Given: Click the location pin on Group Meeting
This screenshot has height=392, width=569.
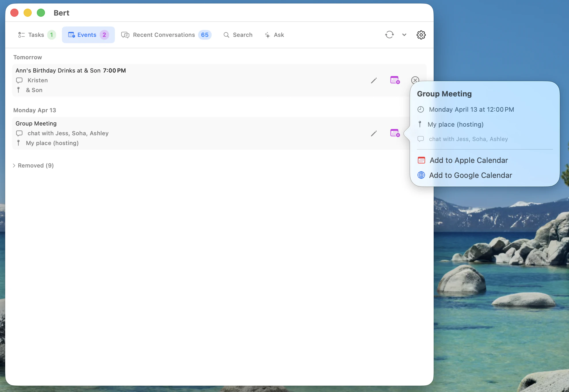Looking at the screenshot, I should (x=19, y=143).
